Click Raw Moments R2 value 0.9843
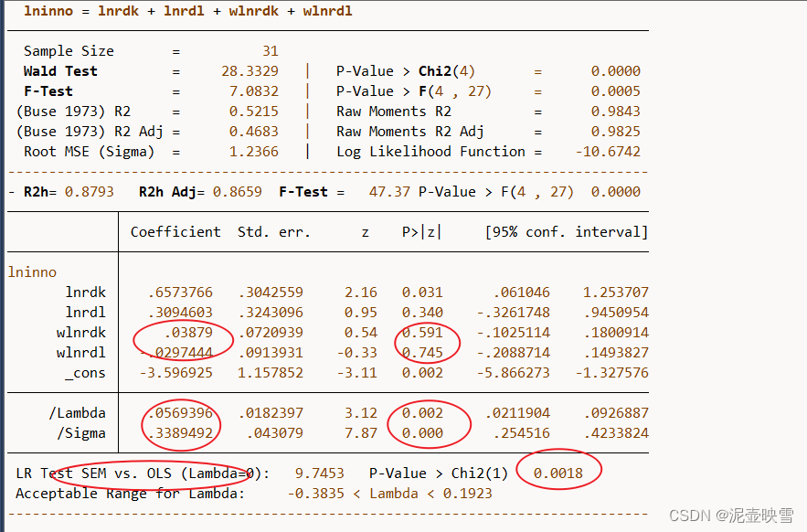This screenshot has height=532, width=807. point(616,112)
